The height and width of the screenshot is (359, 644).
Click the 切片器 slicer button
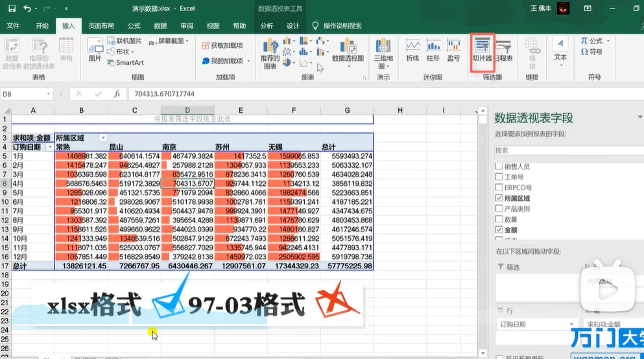click(x=482, y=50)
